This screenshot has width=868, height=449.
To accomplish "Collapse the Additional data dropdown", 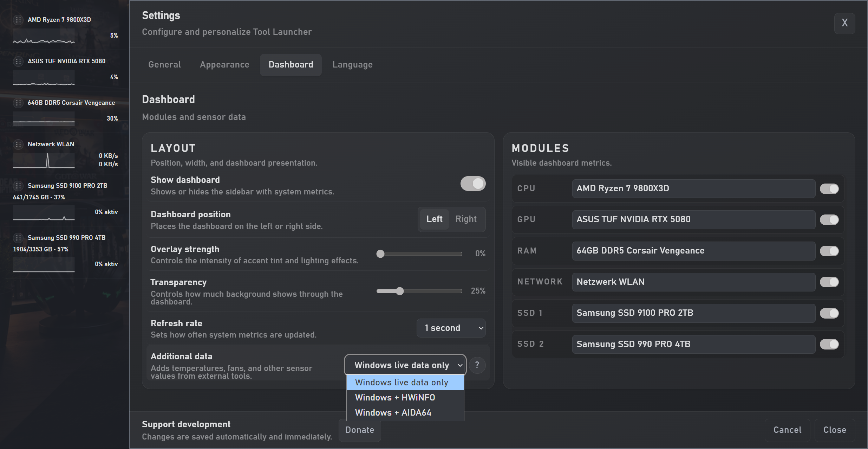I will [405, 365].
